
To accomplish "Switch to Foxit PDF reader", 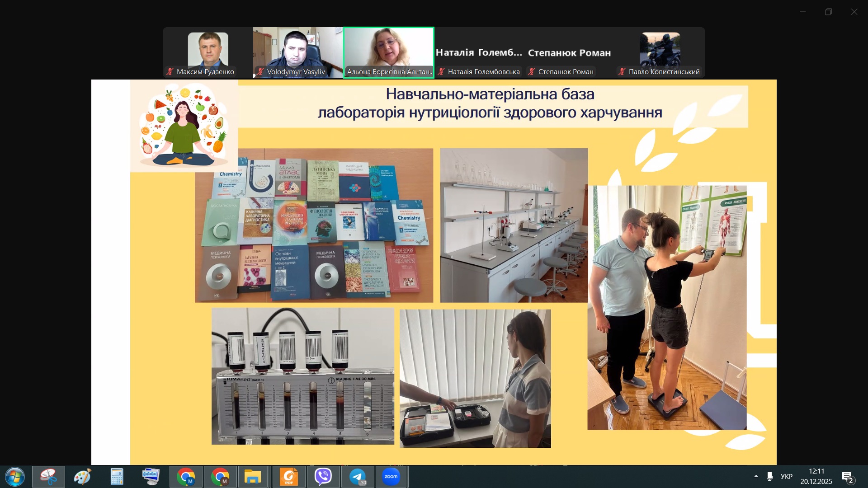I will [x=288, y=477].
